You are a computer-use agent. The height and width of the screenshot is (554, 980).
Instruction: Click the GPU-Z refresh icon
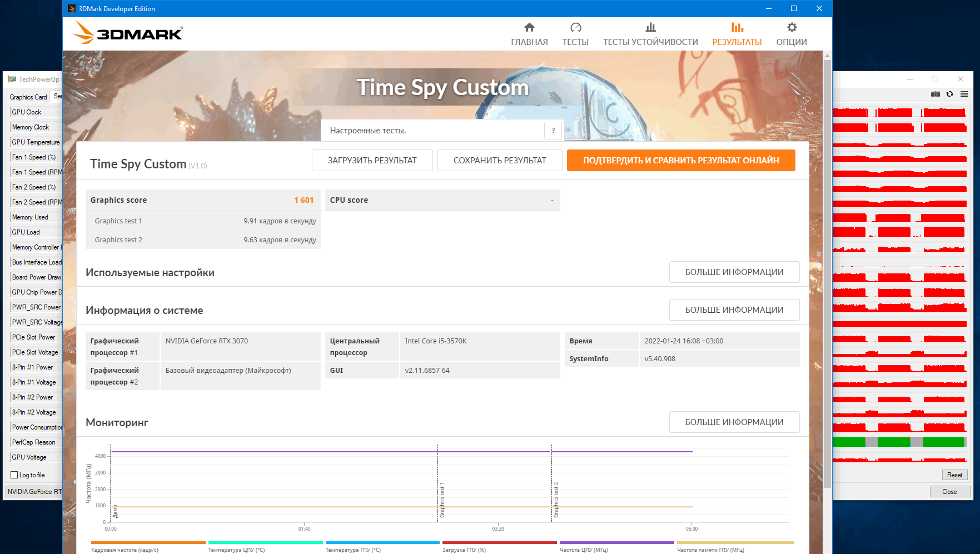950,94
